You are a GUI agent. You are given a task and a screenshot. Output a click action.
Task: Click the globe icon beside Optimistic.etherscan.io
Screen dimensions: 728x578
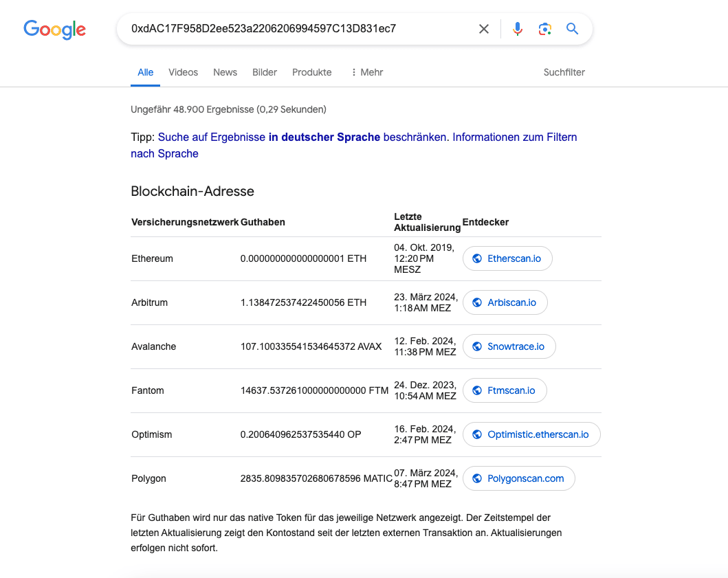[477, 434]
